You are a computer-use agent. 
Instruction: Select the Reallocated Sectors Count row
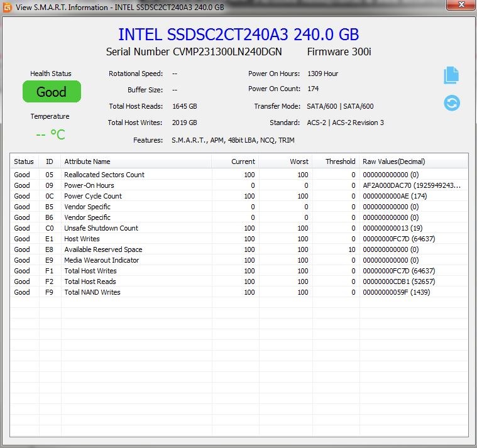[239, 175]
